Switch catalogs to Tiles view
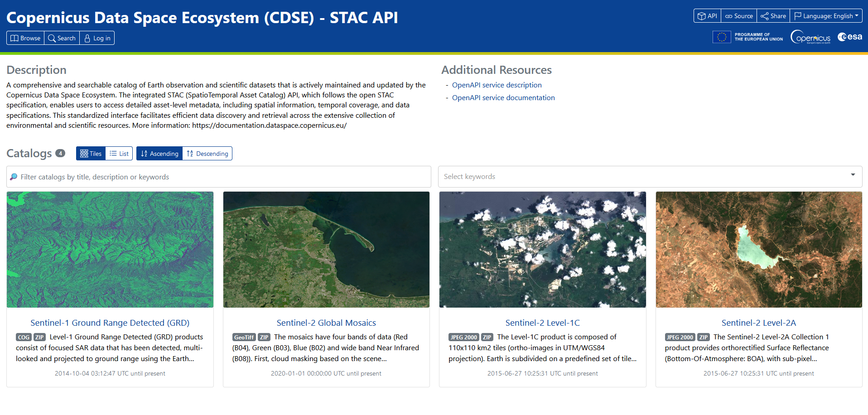This screenshot has width=868, height=415. [x=91, y=154]
